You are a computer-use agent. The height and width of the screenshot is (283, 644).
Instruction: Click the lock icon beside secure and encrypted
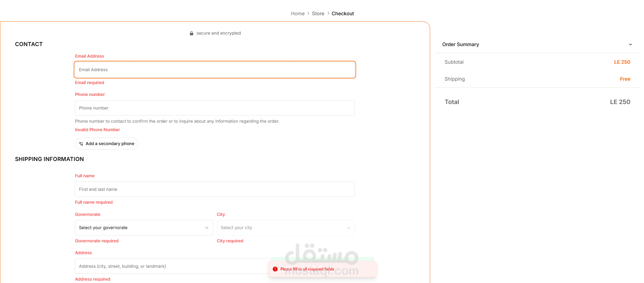(192, 33)
